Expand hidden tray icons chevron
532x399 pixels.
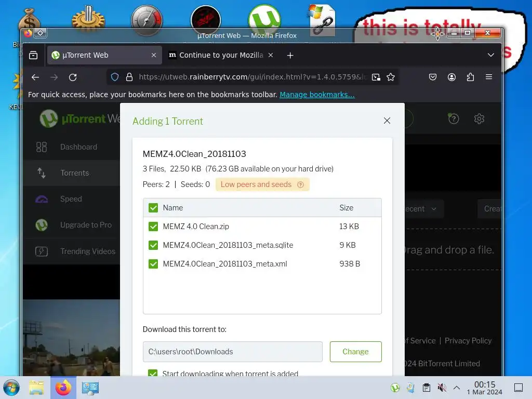click(457, 388)
